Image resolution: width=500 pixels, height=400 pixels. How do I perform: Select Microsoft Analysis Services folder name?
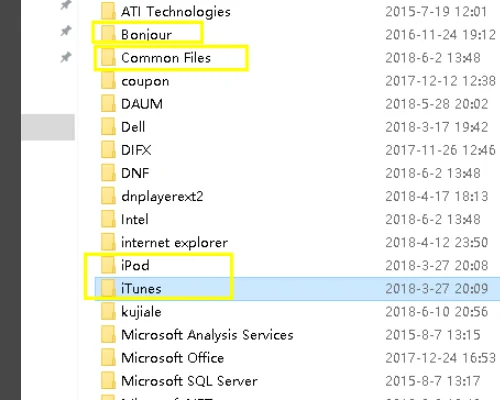pyautogui.click(x=207, y=335)
